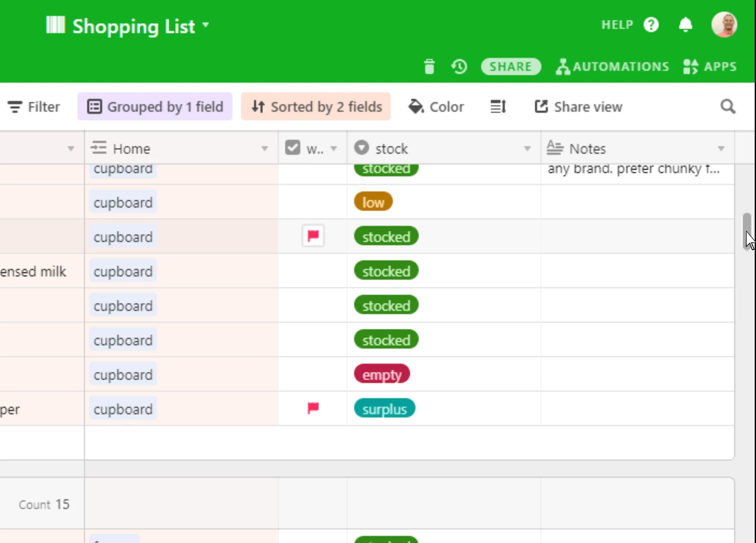This screenshot has width=756, height=543.
Task: Select cupboard tag in the surplus row
Action: [123, 409]
